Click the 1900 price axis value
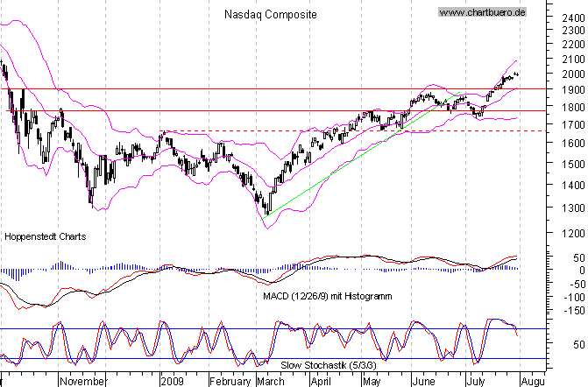The image size is (588, 387). (574, 90)
